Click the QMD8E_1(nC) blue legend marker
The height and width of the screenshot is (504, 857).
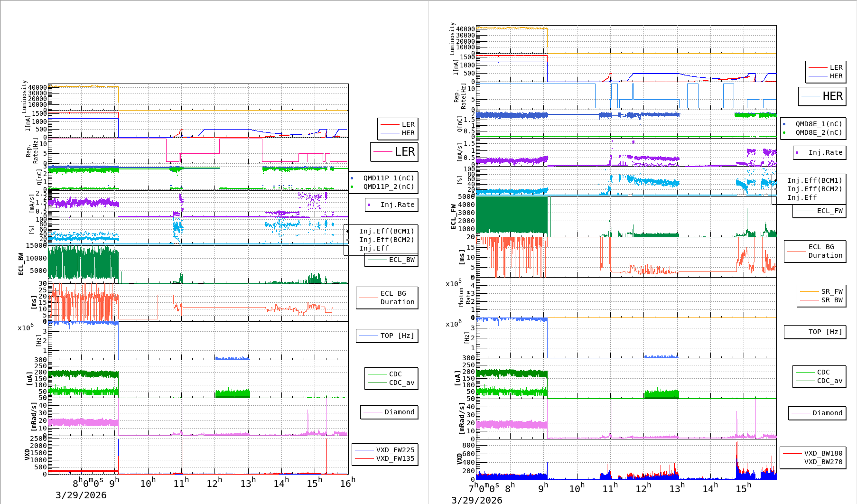click(784, 124)
